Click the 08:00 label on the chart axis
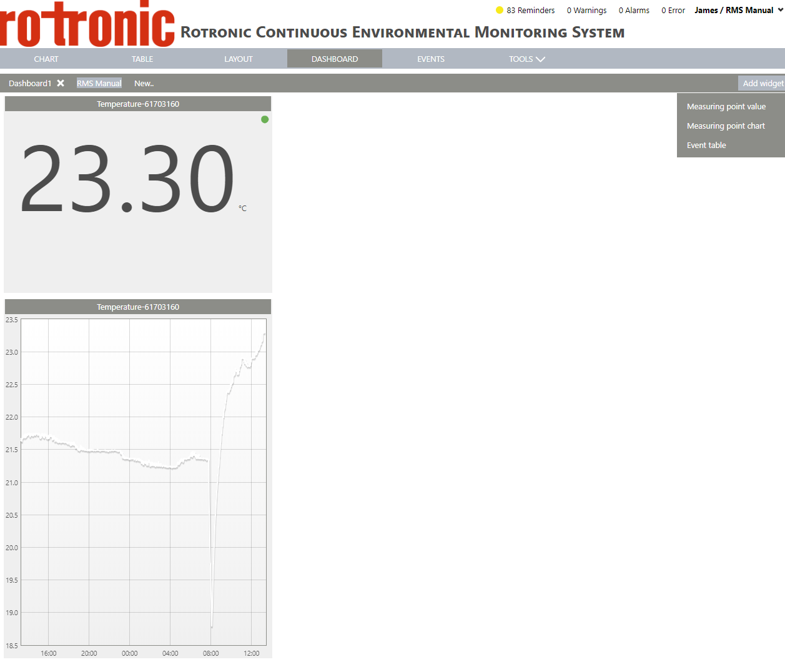785x672 pixels. pyautogui.click(x=211, y=653)
